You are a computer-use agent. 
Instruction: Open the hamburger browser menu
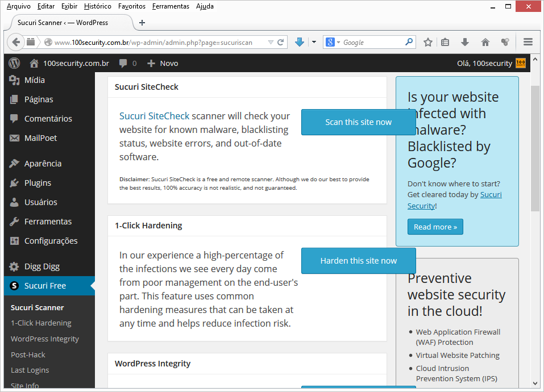coord(528,42)
